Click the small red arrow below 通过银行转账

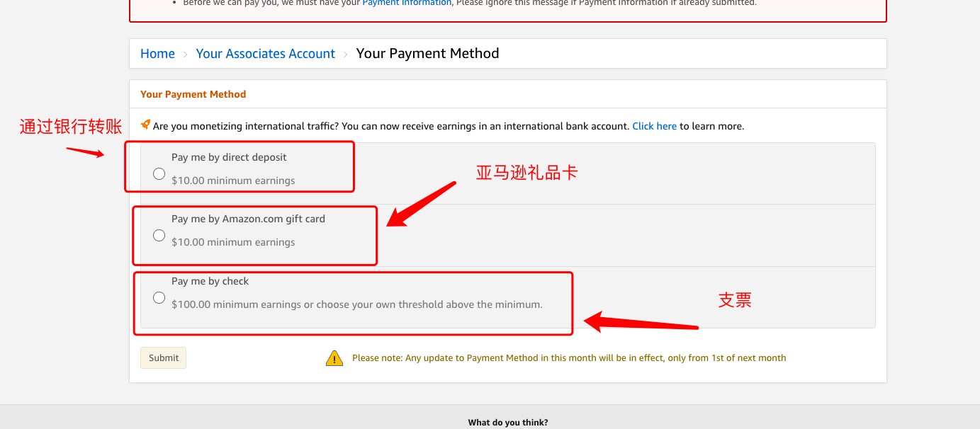click(x=85, y=151)
